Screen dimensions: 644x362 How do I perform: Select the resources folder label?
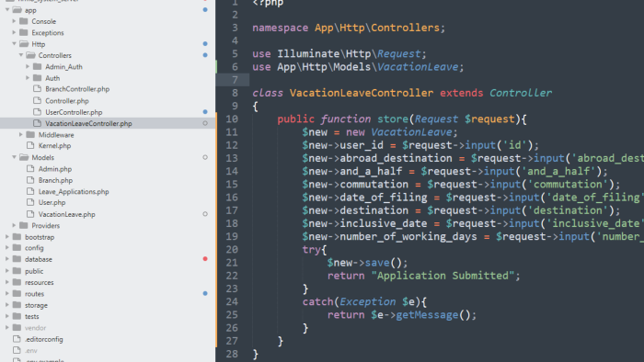coord(39,282)
